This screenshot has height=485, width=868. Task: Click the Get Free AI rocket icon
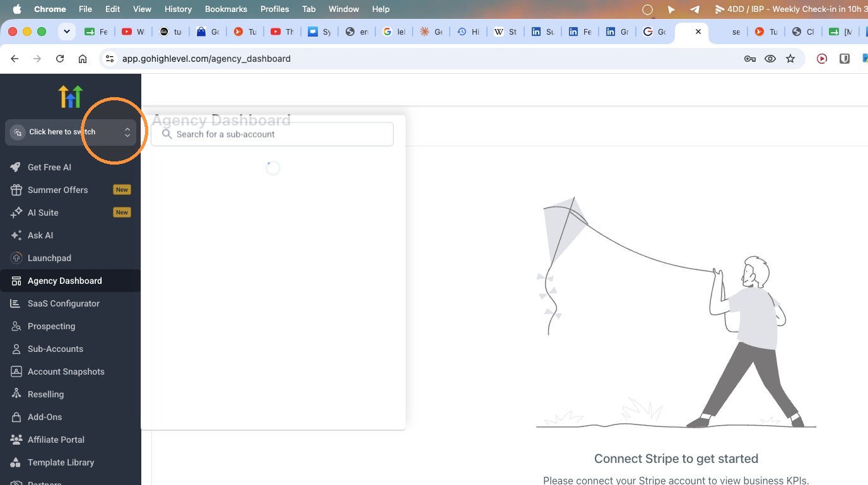16,167
